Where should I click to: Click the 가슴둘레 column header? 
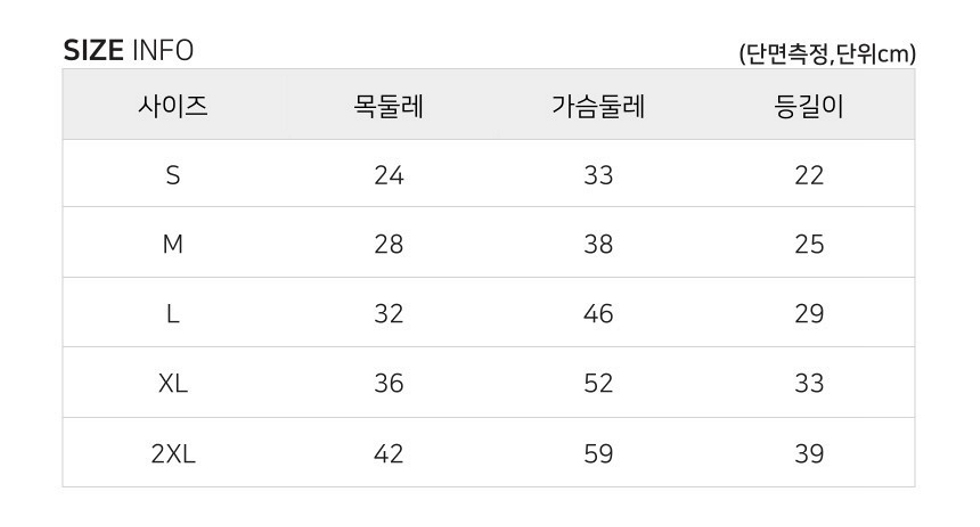[598, 106]
